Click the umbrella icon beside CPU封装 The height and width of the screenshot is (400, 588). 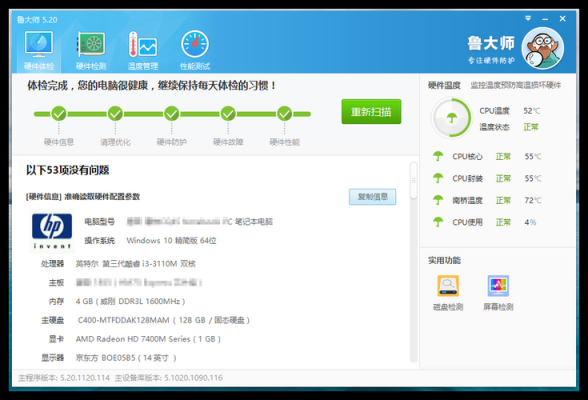[438, 178]
